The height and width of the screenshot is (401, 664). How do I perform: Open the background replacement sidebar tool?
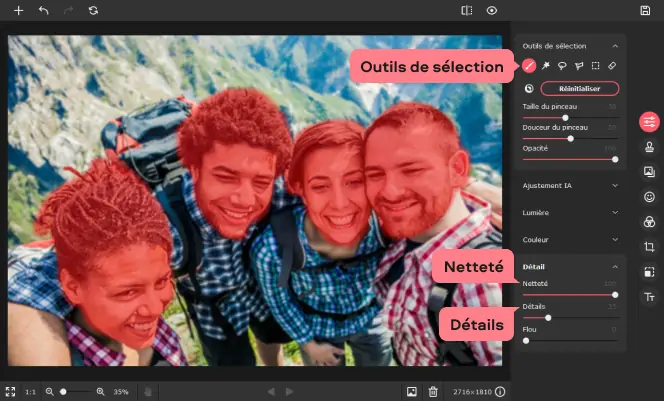click(x=649, y=171)
